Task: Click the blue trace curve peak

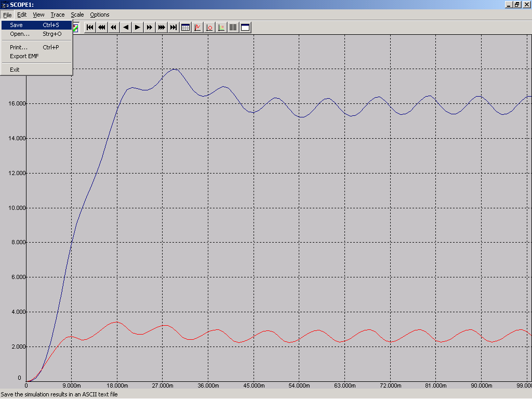Action: coord(174,69)
